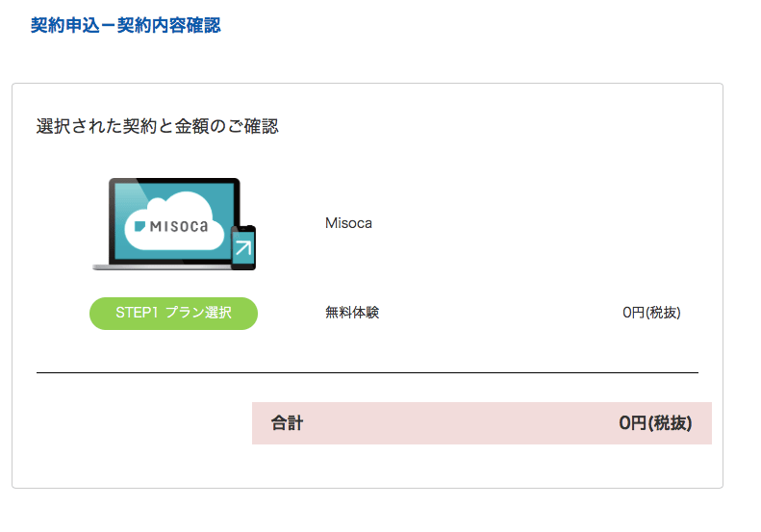The image size is (761, 532).
Task: Click the small square mark in Misoca logo
Action: pos(140,226)
